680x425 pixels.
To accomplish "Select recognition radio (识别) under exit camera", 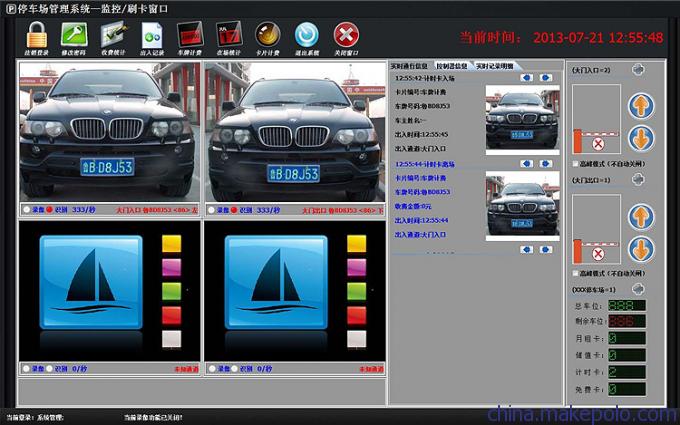I will (x=234, y=210).
